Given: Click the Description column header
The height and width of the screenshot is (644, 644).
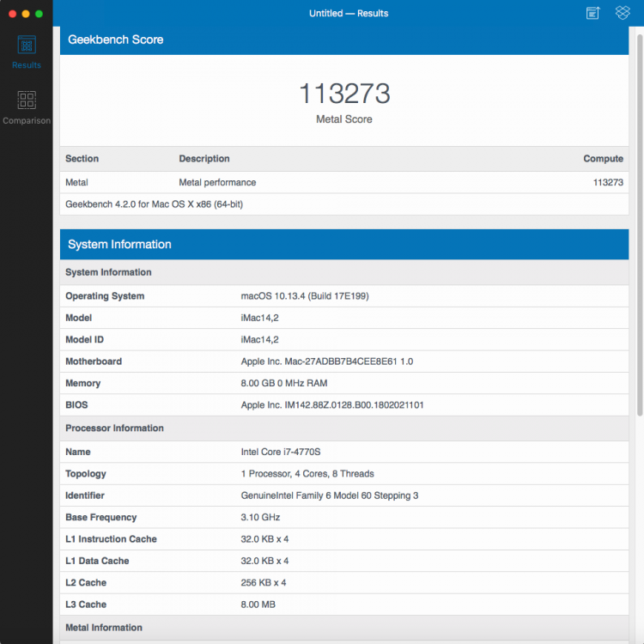Looking at the screenshot, I should point(204,159).
